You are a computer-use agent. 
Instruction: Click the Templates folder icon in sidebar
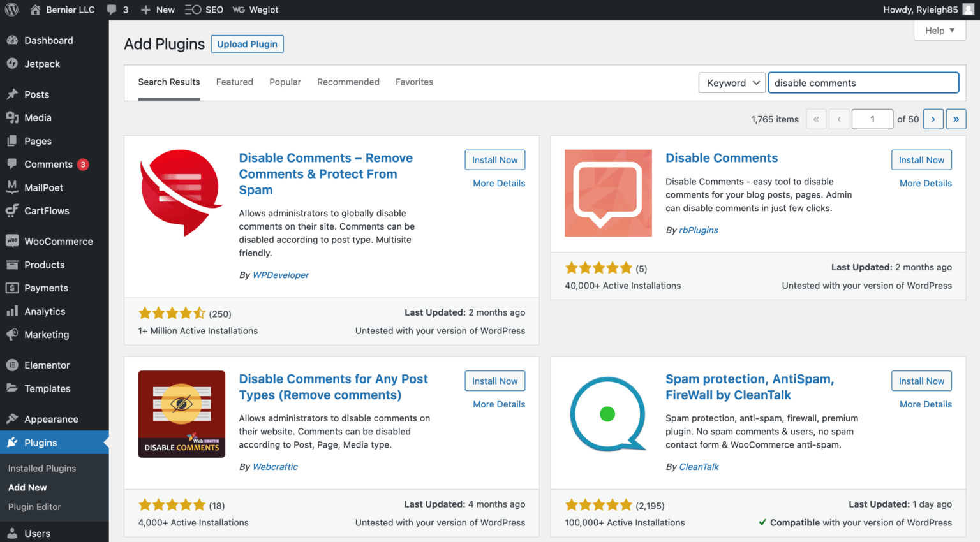coord(12,388)
